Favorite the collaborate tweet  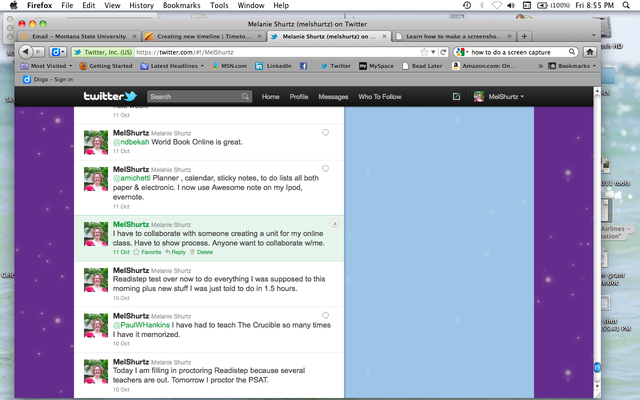click(147, 252)
